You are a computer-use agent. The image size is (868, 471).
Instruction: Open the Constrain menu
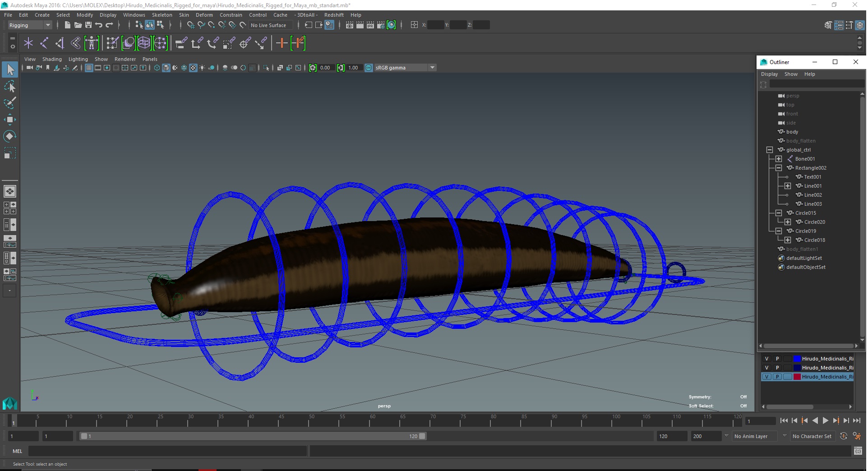[x=231, y=15]
